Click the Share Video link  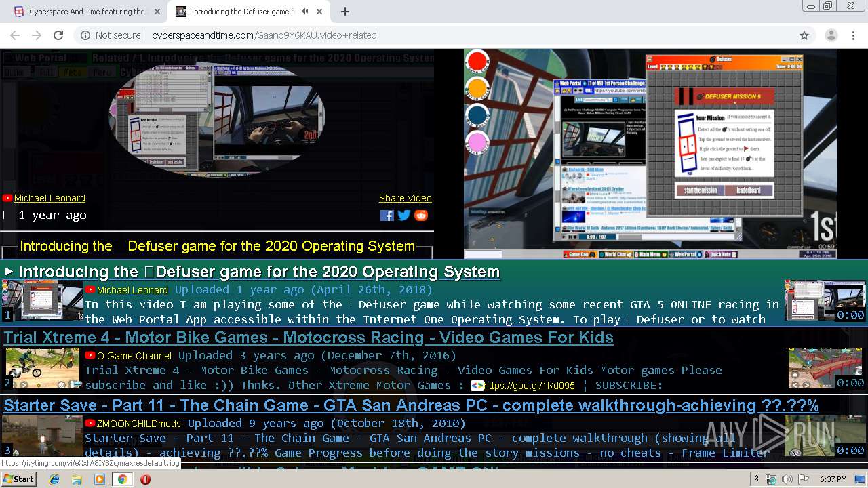(406, 198)
